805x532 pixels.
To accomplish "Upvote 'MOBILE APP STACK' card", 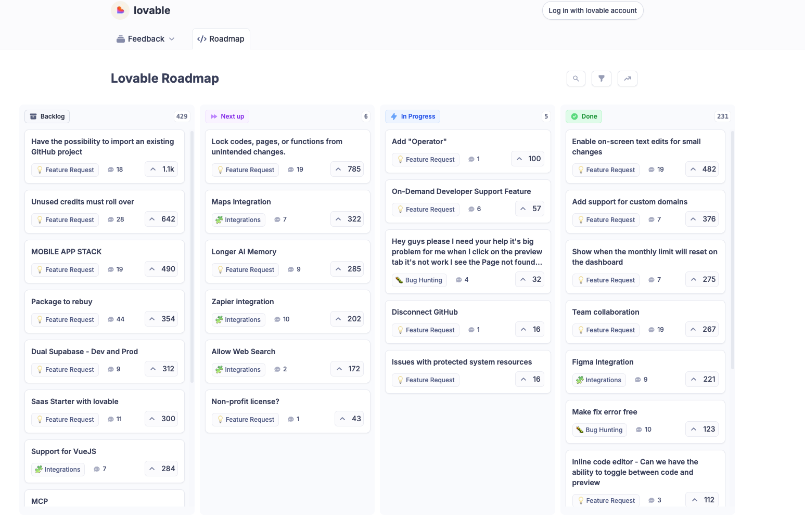I will tap(161, 269).
